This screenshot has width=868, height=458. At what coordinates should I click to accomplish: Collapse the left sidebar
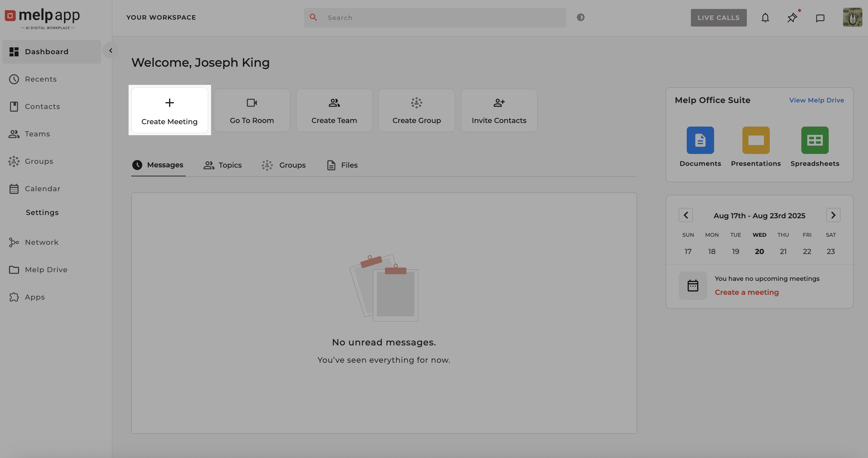click(110, 50)
